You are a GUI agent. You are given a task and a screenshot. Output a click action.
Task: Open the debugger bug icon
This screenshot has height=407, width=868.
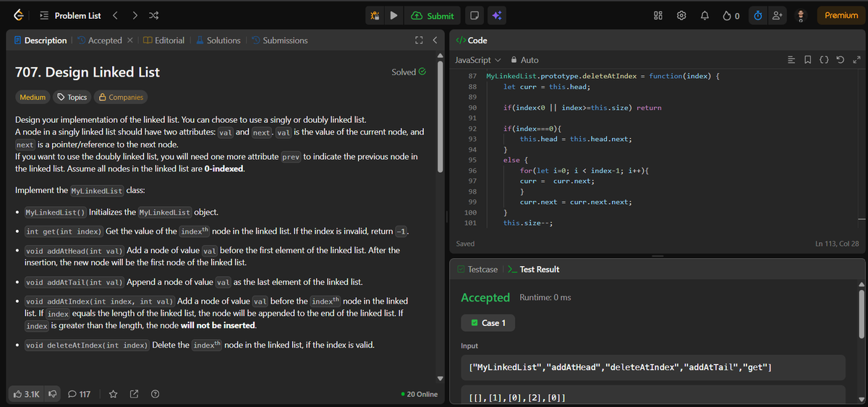(x=375, y=15)
